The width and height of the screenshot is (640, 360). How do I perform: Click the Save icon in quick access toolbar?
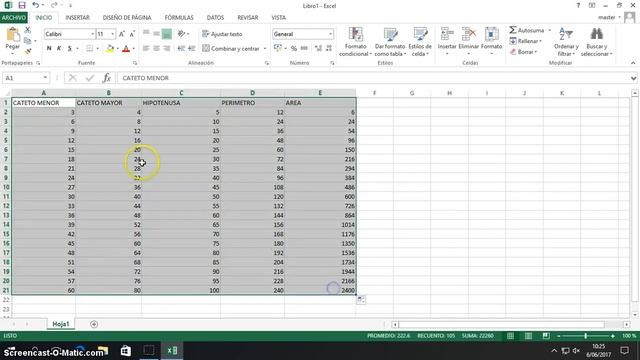[22, 5]
